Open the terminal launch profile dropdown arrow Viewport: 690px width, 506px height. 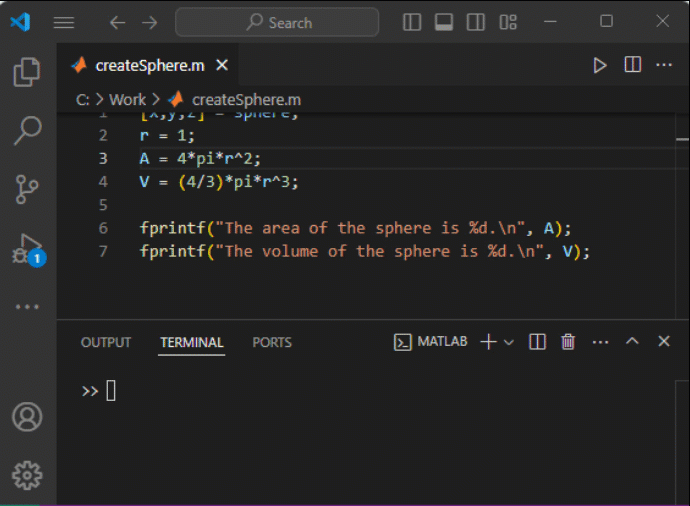(x=509, y=342)
